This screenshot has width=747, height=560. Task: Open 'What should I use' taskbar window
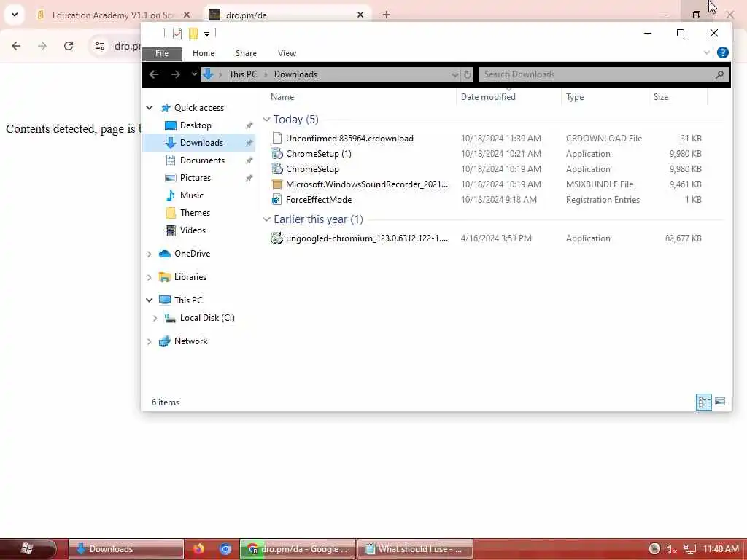click(415, 549)
